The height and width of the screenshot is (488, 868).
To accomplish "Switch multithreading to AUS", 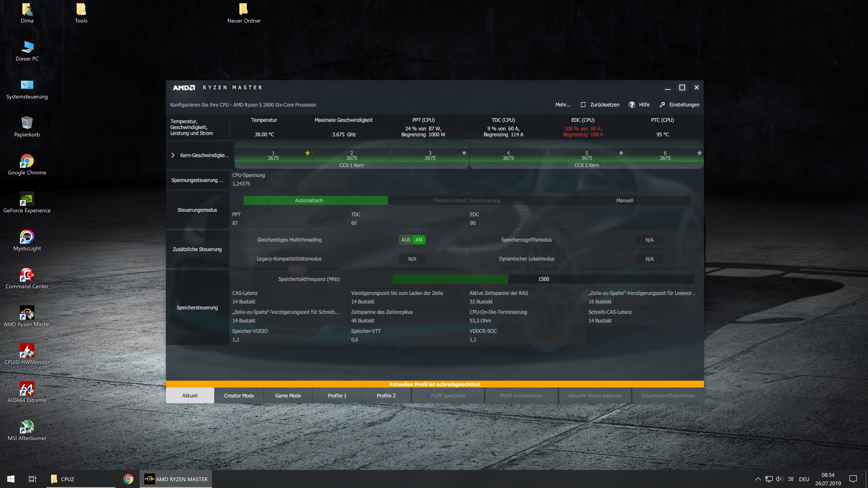I will [x=406, y=240].
